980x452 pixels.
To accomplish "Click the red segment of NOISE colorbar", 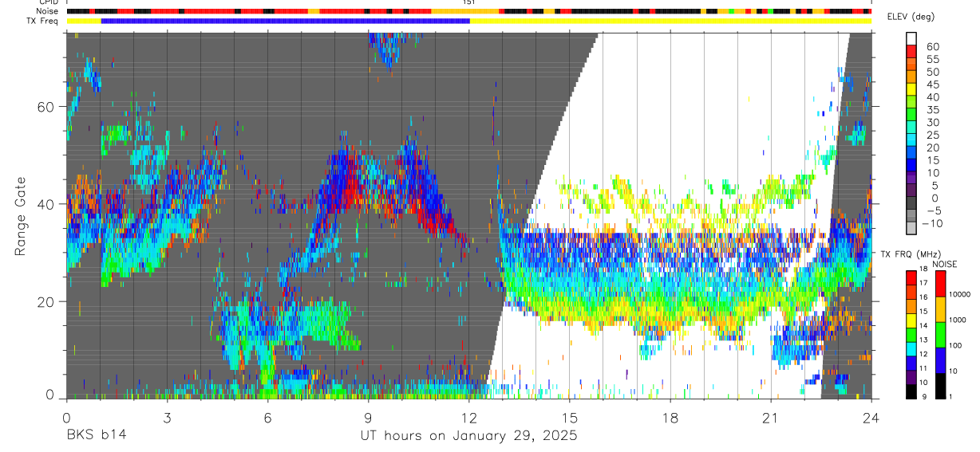I will coord(939,284).
